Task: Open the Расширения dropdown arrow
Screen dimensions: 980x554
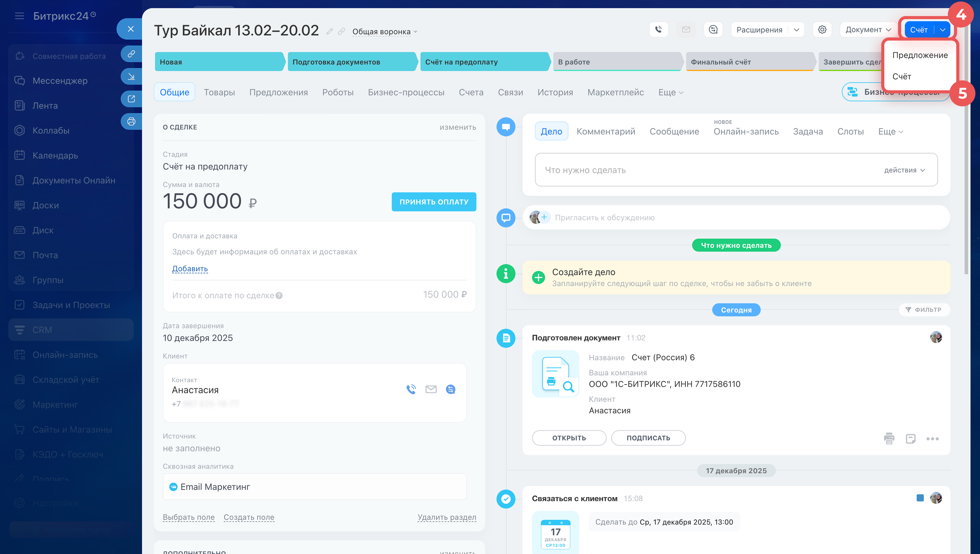Action: 797,30
